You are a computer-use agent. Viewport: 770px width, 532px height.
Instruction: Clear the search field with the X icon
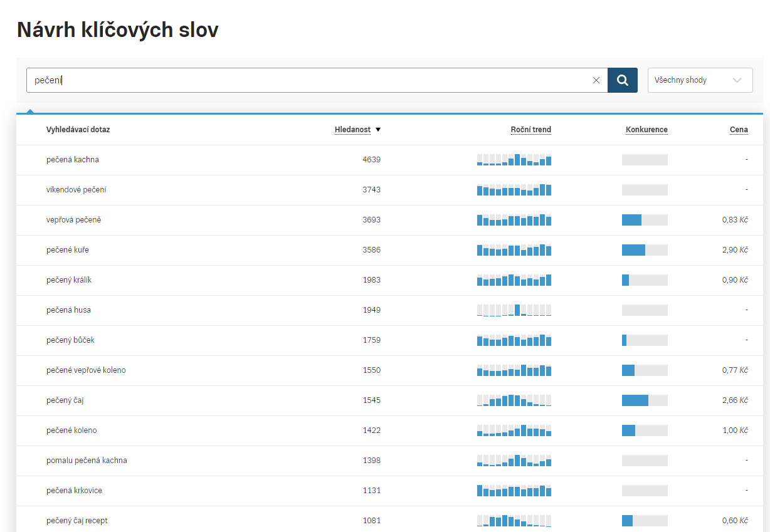tap(596, 80)
